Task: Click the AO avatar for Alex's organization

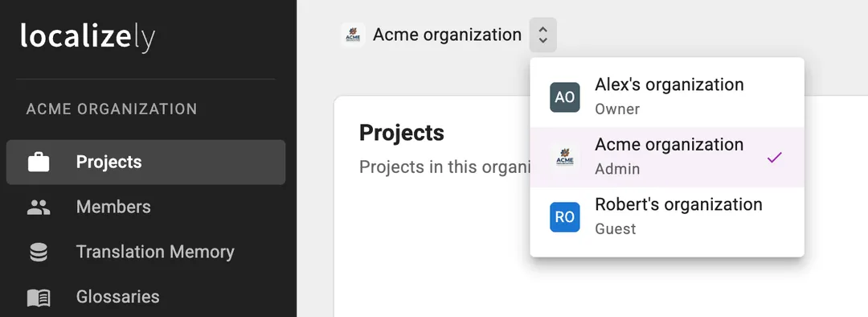Action: 565,97
